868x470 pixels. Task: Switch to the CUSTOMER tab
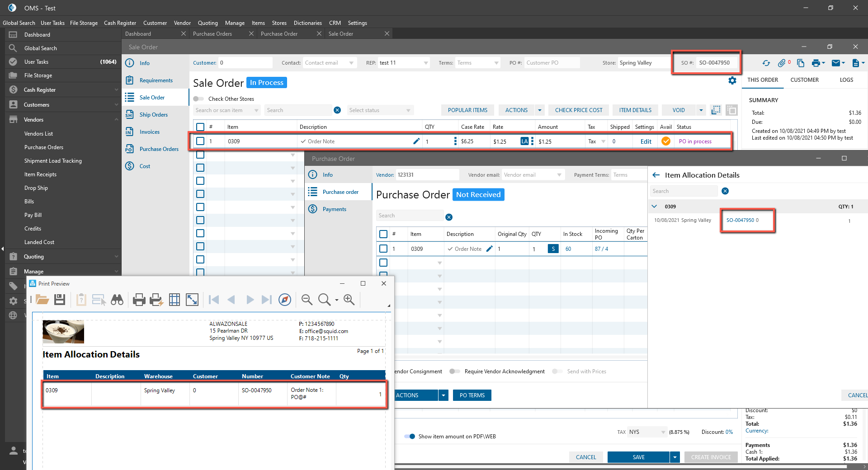point(804,80)
